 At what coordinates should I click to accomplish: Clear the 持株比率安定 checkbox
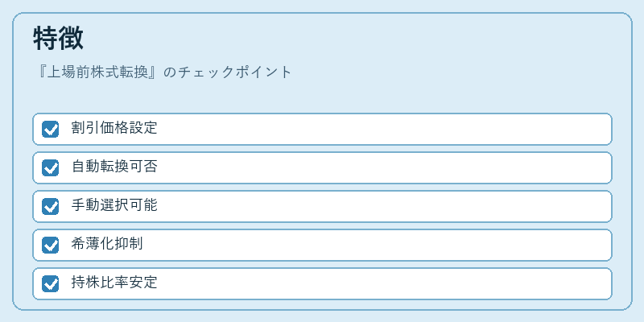pyautogui.click(x=50, y=283)
